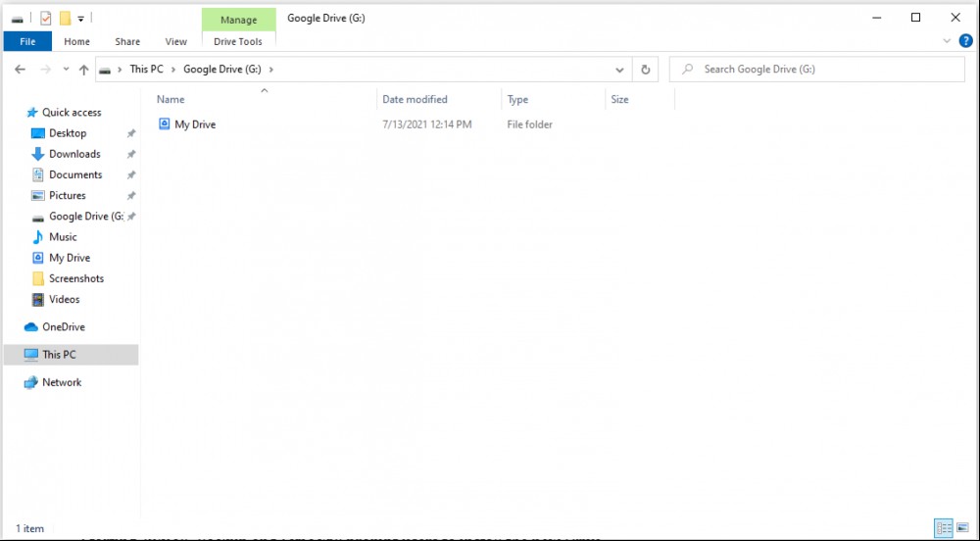Open Customize Quick Access Toolbar dropdown
The width and height of the screenshot is (980, 541).
[x=80, y=20]
